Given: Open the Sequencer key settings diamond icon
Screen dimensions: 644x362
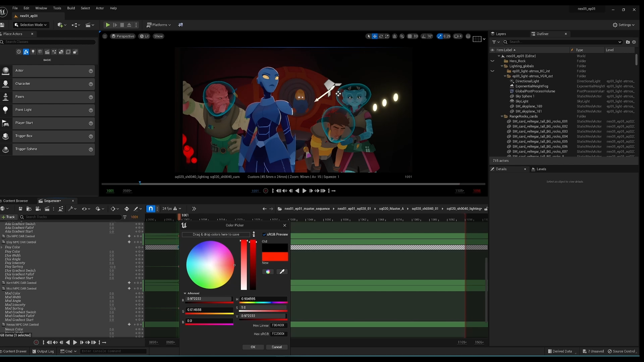Looking at the screenshot, I should coord(114,209).
